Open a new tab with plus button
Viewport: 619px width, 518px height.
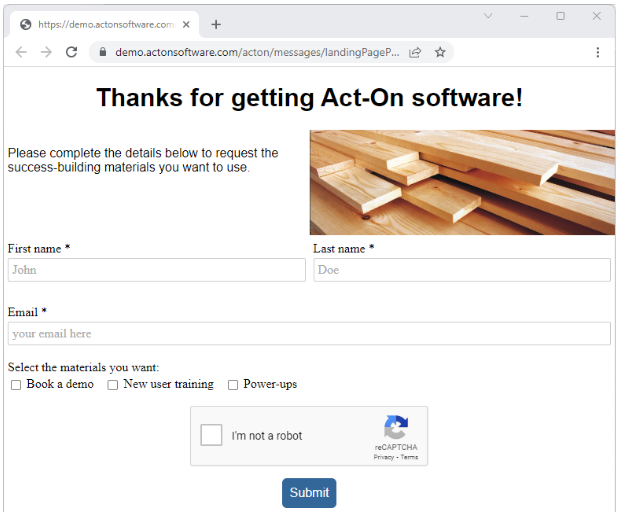coord(216,24)
